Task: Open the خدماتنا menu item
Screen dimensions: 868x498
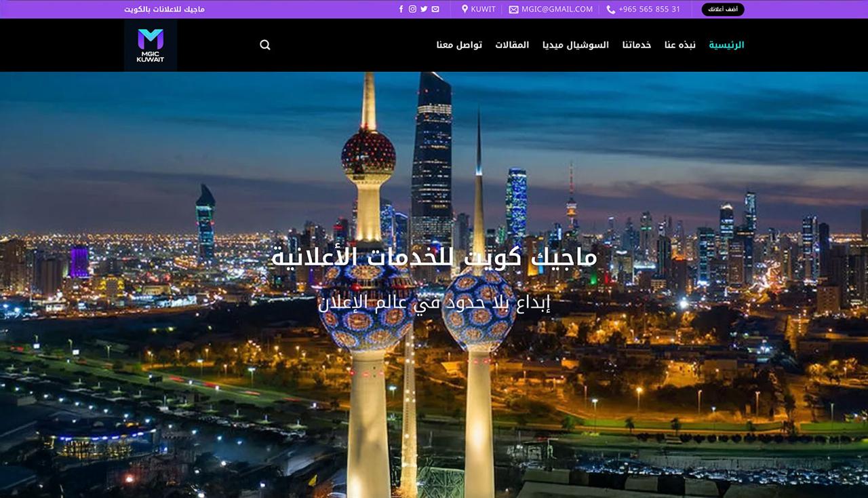Action: (x=636, y=45)
